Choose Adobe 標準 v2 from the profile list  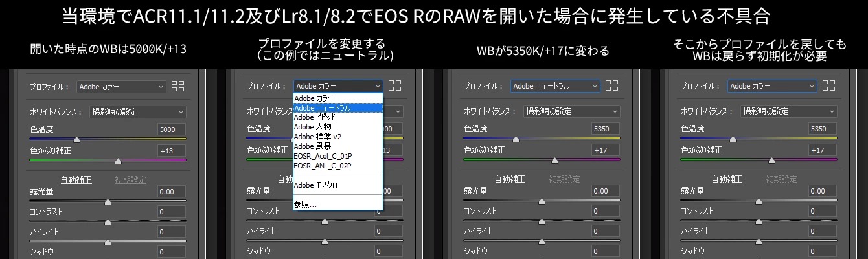pyautogui.click(x=338, y=137)
